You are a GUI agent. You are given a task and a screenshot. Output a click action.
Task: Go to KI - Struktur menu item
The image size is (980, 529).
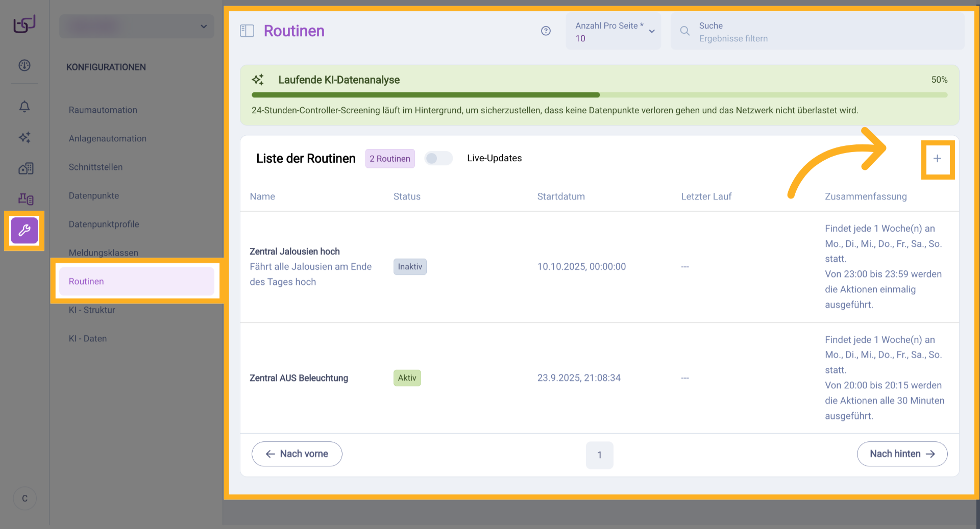(92, 310)
